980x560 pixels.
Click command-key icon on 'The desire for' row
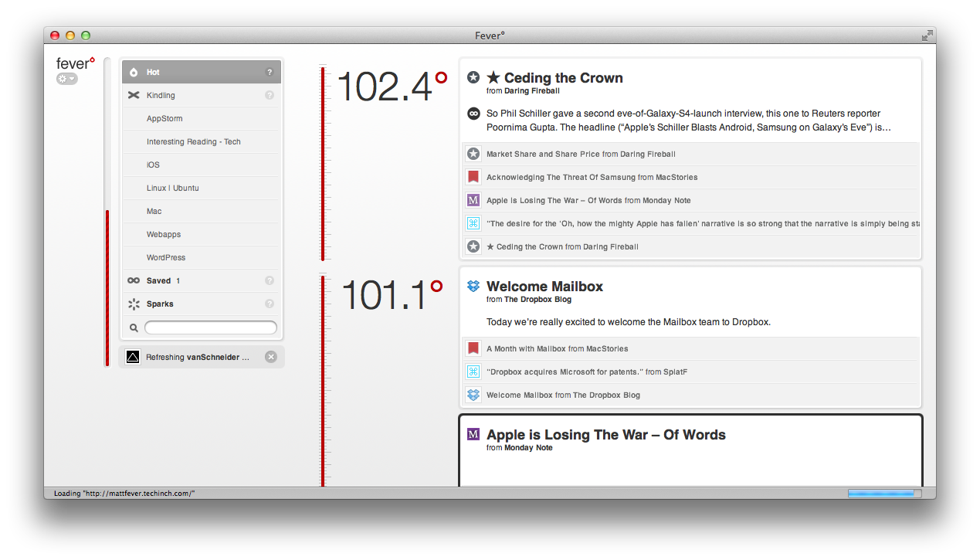pos(473,223)
